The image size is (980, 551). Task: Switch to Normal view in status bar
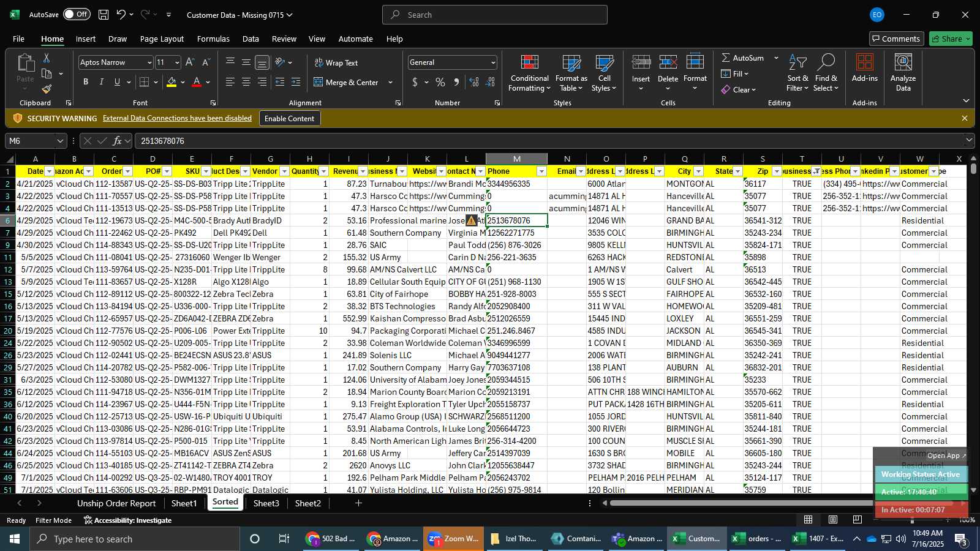click(x=809, y=520)
